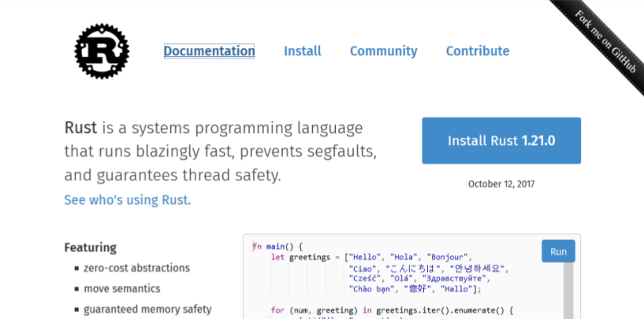Click the move semantics feature text
This screenshot has height=319, width=644.
[x=122, y=288]
